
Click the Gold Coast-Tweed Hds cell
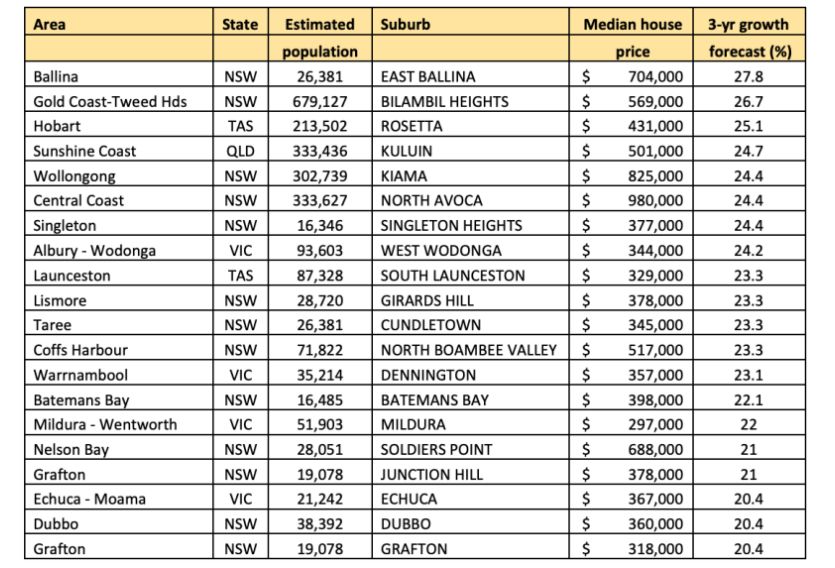(119, 100)
